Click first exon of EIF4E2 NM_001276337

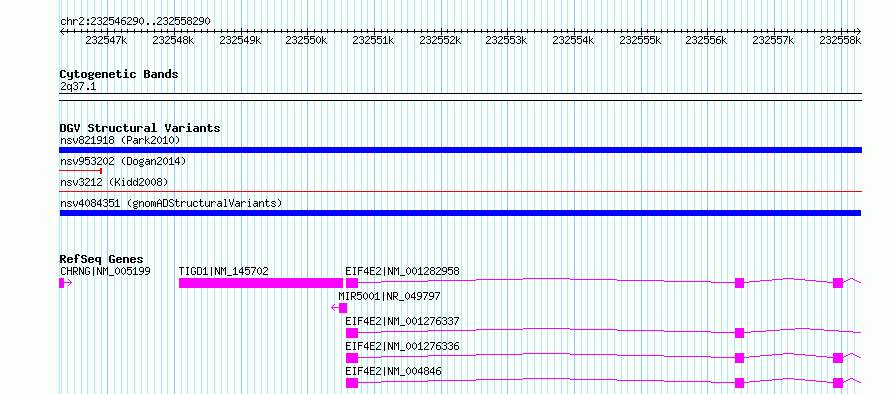click(x=352, y=333)
